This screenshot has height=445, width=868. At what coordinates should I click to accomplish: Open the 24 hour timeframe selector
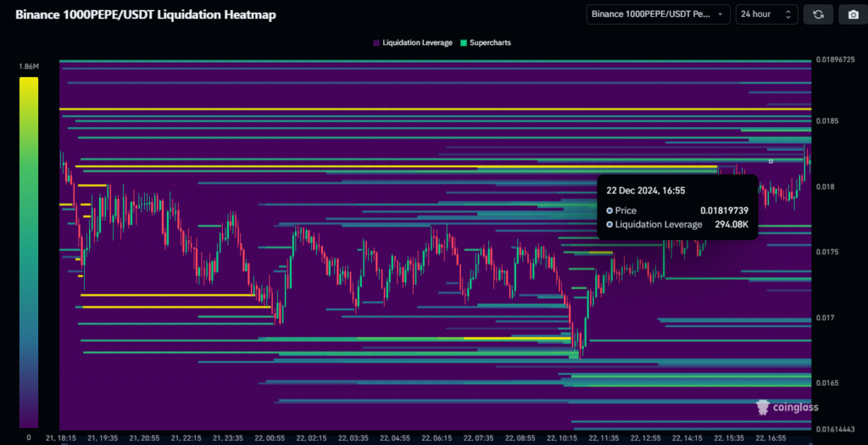[x=766, y=14]
